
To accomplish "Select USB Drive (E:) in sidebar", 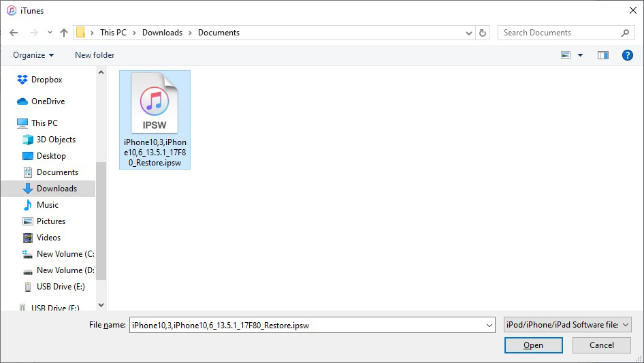I will pyautogui.click(x=61, y=287).
